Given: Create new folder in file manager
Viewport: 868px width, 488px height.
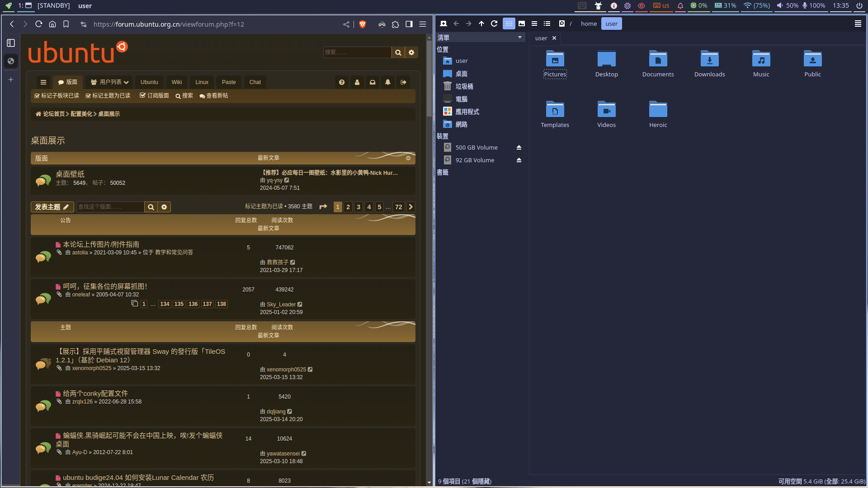Looking at the screenshot, I should tap(443, 23).
